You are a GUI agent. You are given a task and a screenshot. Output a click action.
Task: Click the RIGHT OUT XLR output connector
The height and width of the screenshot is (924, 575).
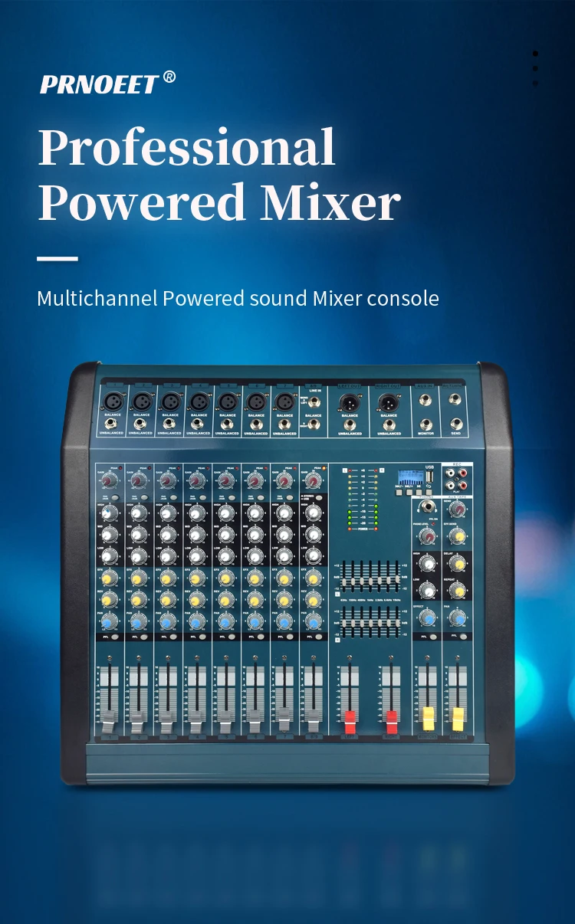pyautogui.click(x=389, y=401)
